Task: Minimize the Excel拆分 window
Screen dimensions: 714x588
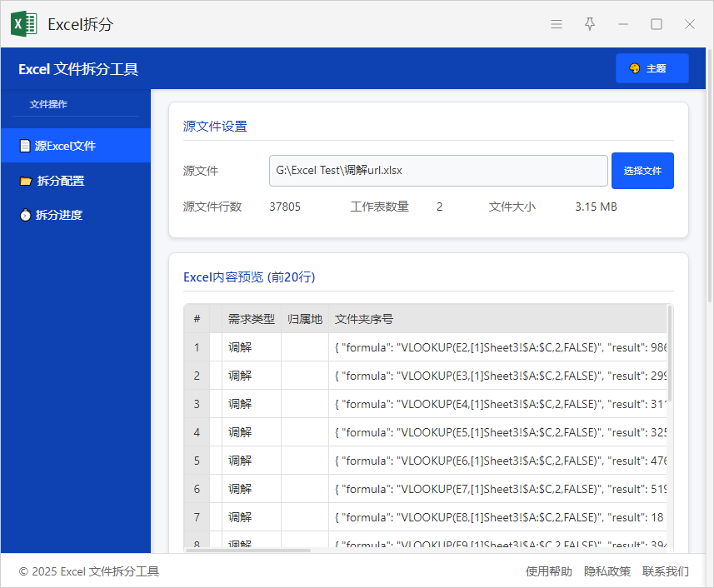Action: tap(623, 24)
